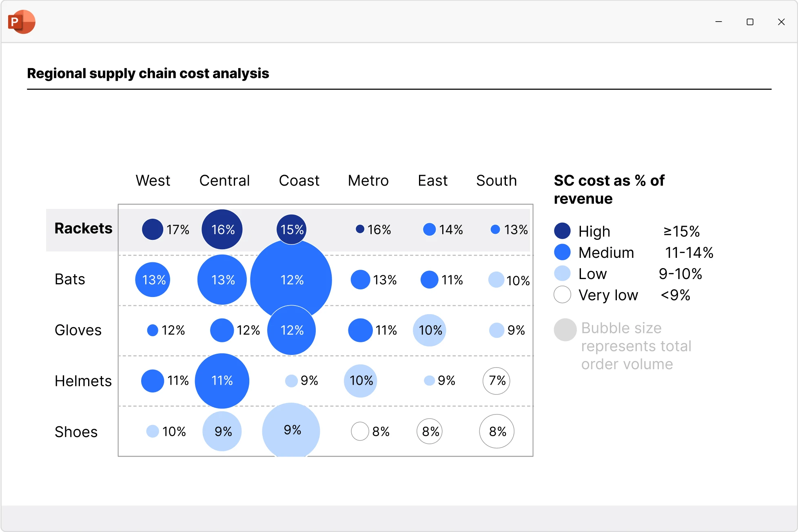
Task: Click the Rackets Central 16% bubble
Action: 222,229
